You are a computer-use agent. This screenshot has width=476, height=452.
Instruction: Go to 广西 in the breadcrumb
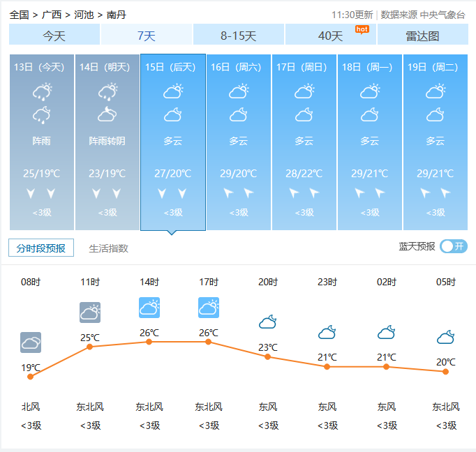click(51, 15)
